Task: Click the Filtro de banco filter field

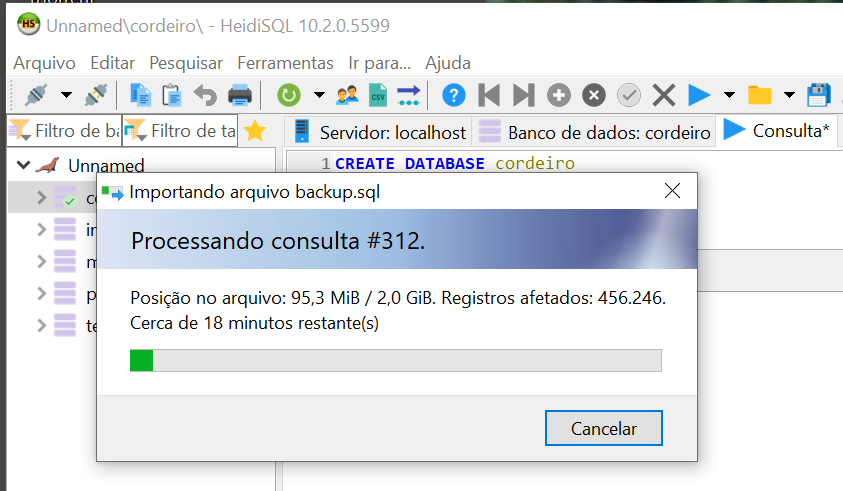Action: coord(65,130)
